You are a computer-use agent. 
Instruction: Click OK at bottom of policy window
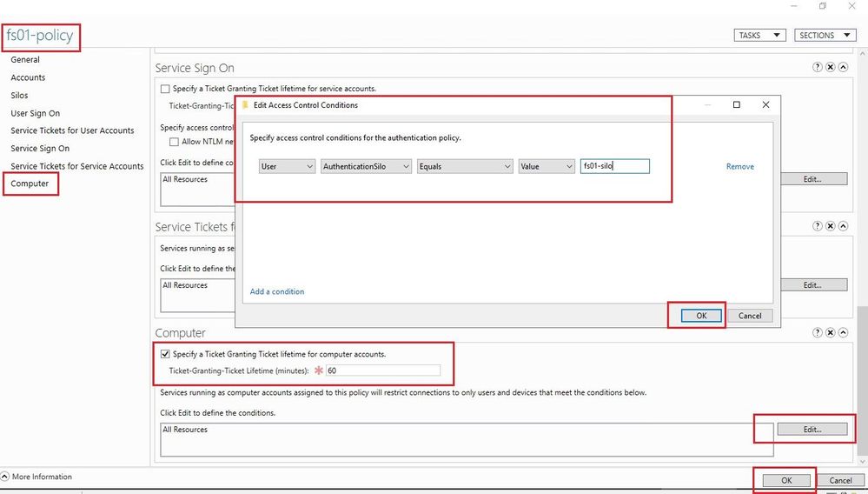coord(786,480)
